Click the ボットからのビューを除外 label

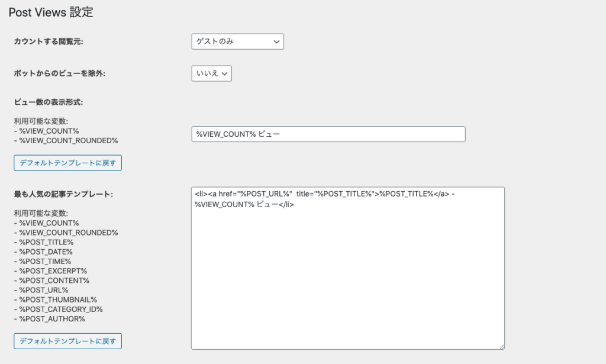59,73
